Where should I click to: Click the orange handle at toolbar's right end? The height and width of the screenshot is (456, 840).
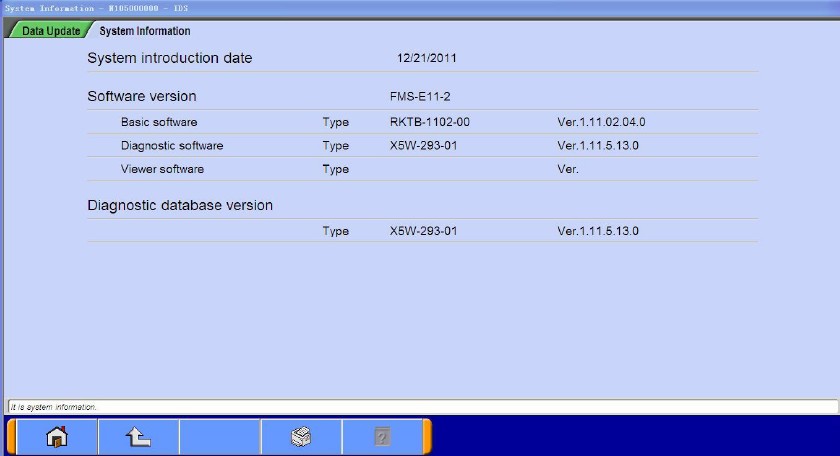[427, 437]
